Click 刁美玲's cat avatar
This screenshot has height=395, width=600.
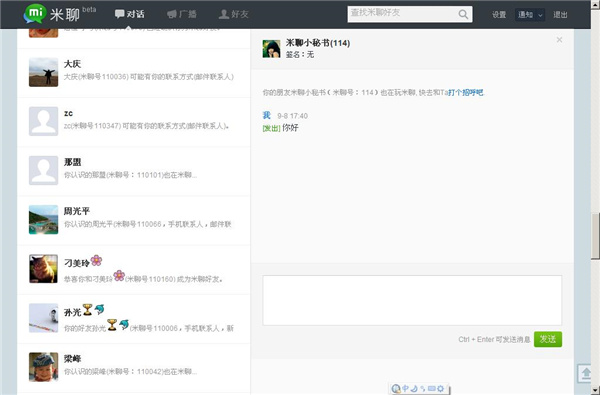coord(44,269)
